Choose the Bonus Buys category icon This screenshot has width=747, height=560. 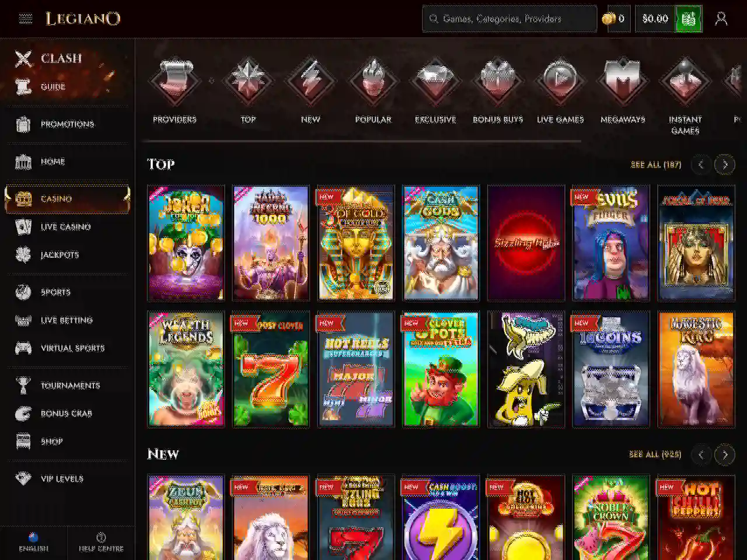(x=498, y=80)
